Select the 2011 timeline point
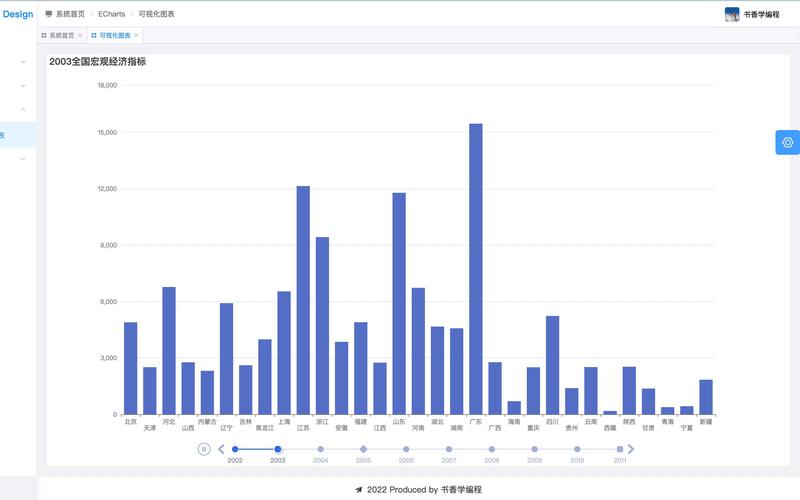The image size is (800, 500). (620, 449)
